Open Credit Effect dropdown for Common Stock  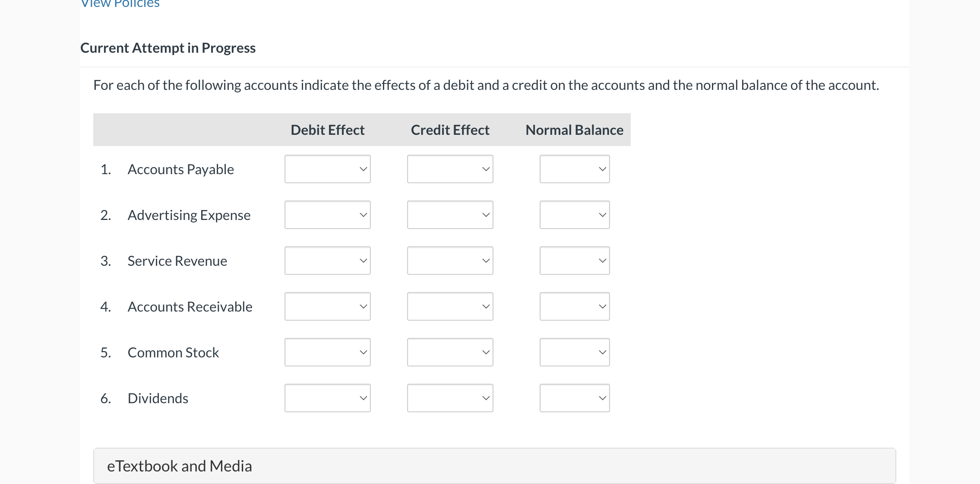[x=450, y=352]
